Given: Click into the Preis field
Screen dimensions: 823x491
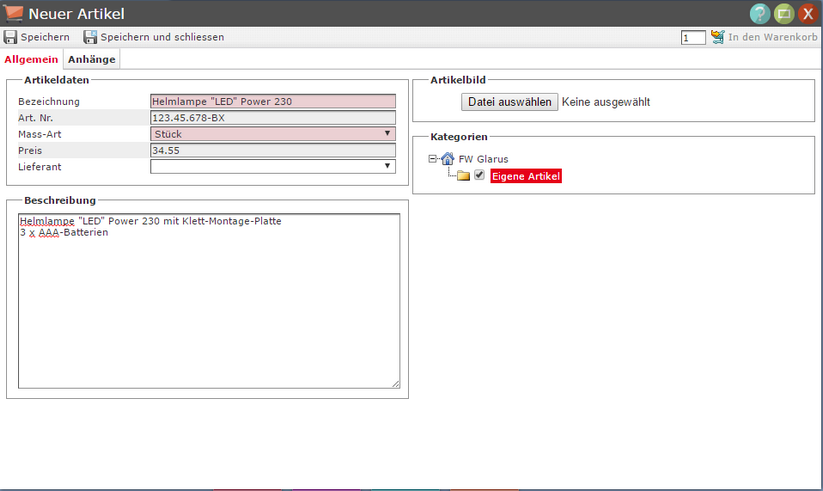Looking at the screenshot, I should click(x=272, y=150).
